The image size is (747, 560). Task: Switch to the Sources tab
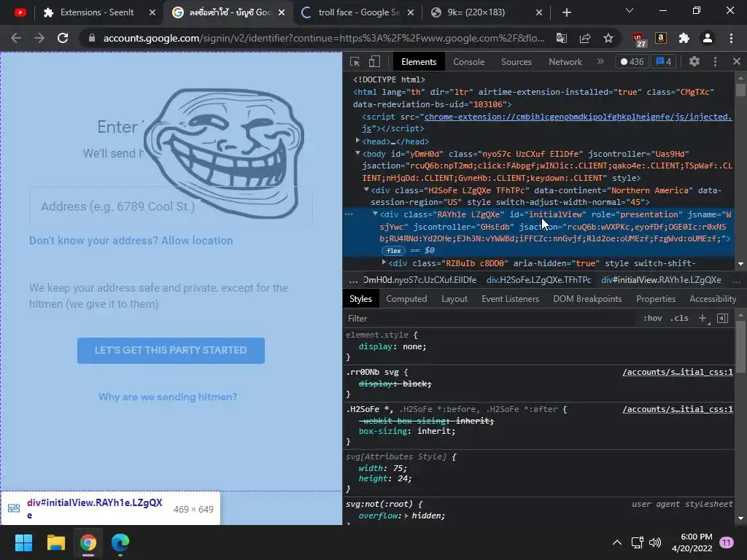pos(516,62)
